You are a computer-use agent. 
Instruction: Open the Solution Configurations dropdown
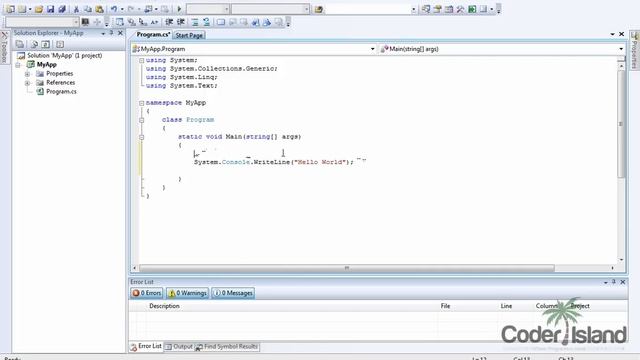pyautogui.click(x=227, y=9)
